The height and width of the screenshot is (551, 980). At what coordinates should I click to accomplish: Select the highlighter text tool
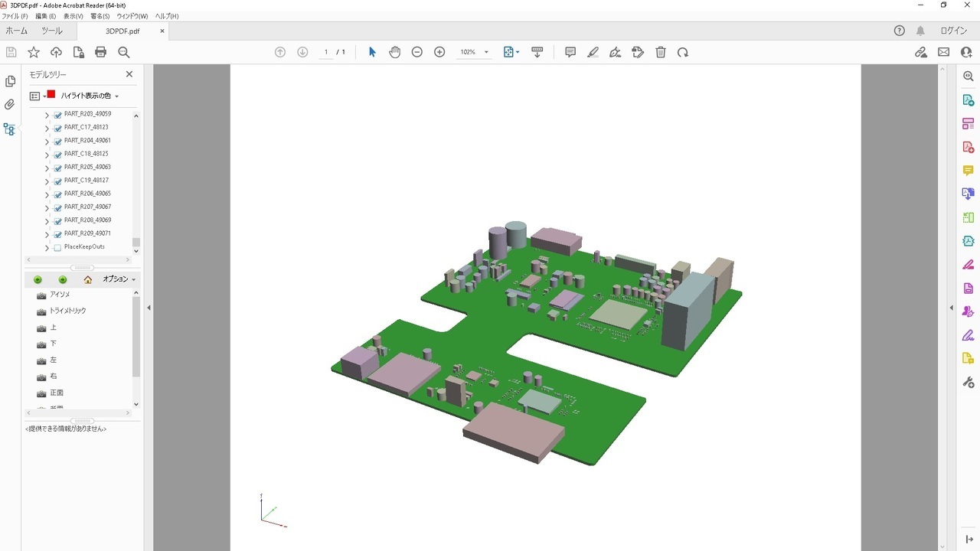click(593, 52)
